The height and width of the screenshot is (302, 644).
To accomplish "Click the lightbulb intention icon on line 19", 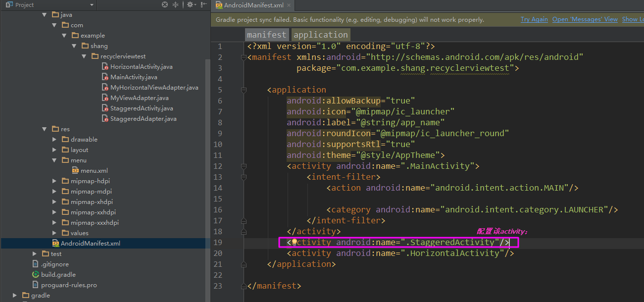I will (x=294, y=242).
